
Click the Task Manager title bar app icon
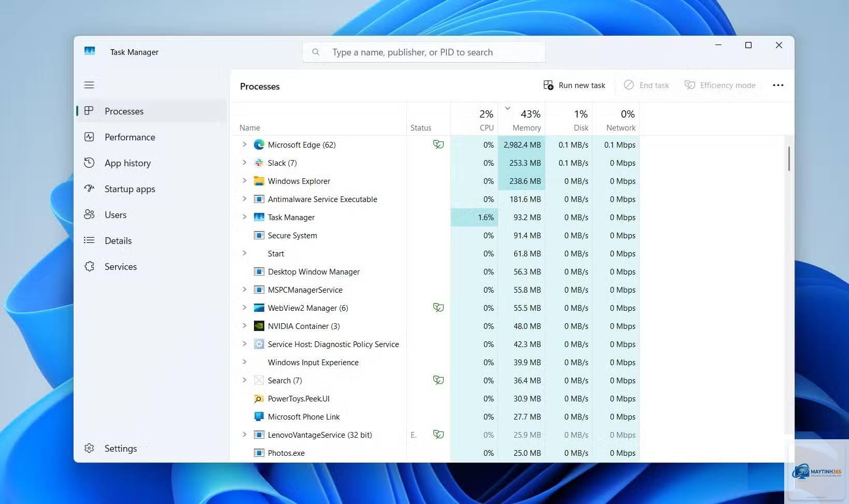pos(90,51)
